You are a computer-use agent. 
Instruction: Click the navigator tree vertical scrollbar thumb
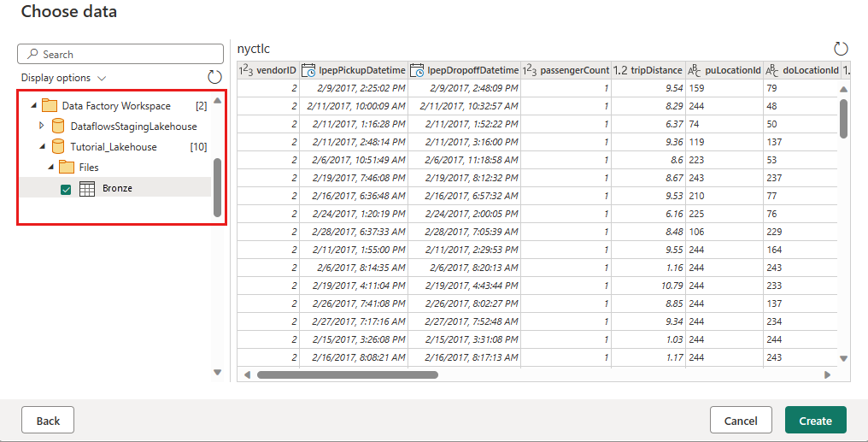point(218,188)
